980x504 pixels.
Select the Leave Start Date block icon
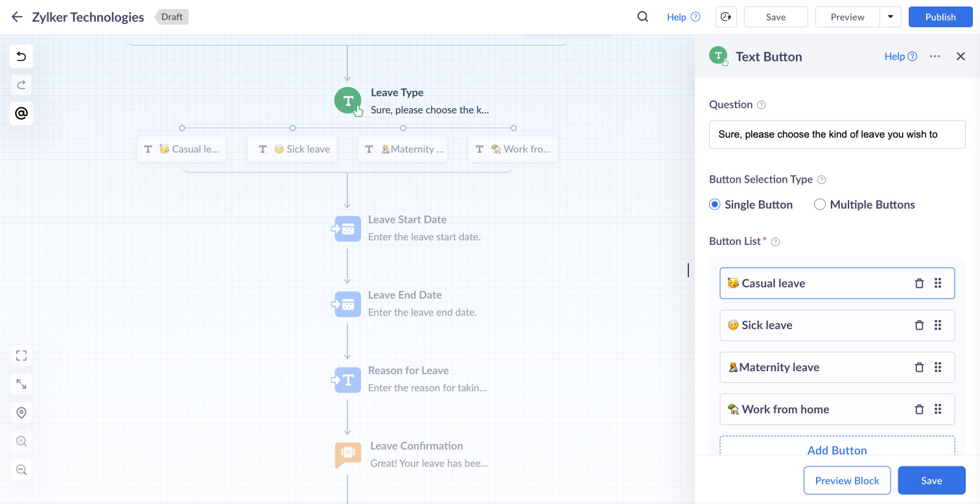[347, 229]
